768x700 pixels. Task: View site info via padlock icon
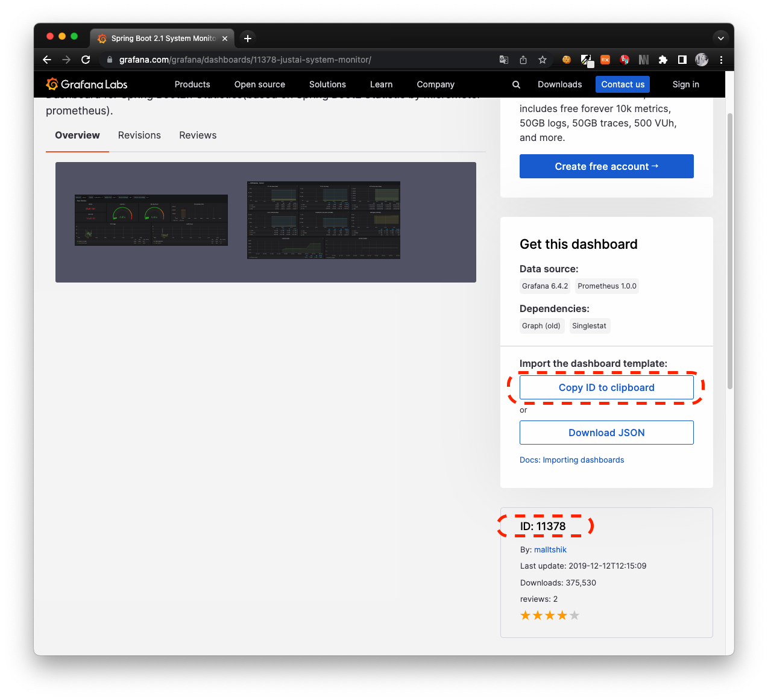(110, 60)
